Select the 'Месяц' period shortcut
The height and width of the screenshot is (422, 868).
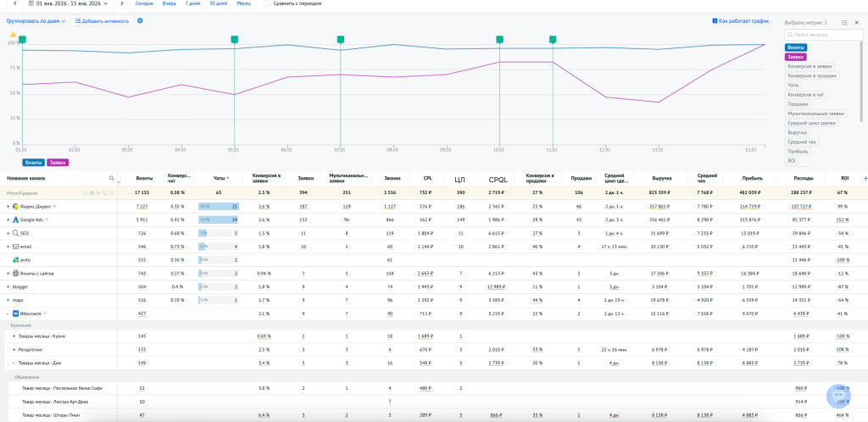[x=243, y=3]
